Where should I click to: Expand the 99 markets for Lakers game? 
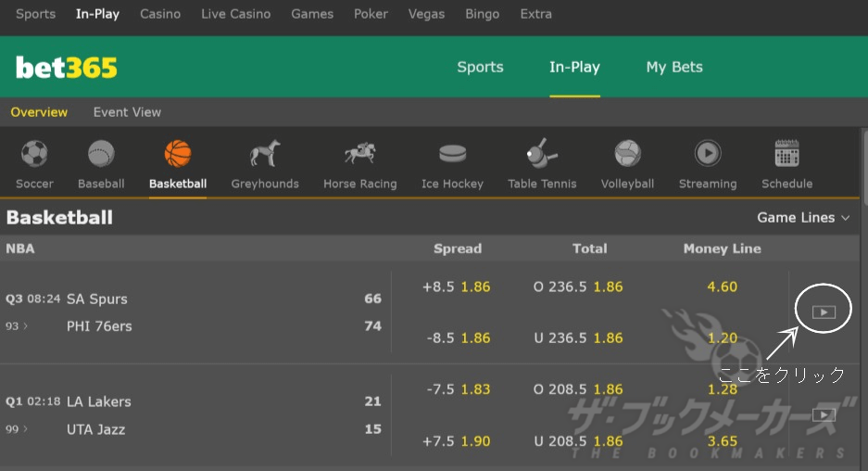pos(16,429)
